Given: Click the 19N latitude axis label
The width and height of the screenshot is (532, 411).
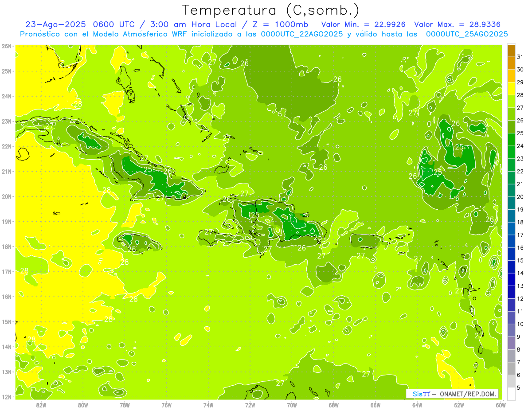Looking at the screenshot, I should (6, 221).
